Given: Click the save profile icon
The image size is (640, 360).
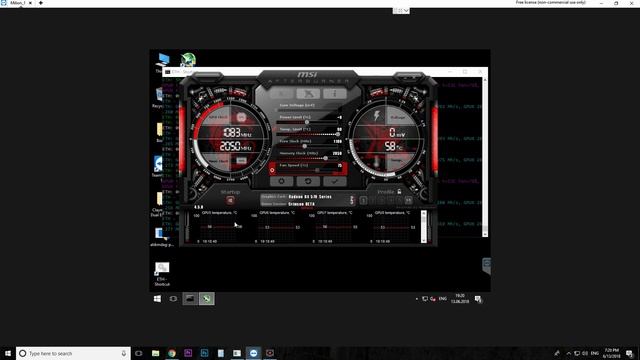Looking at the screenshot, I should [x=408, y=200].
